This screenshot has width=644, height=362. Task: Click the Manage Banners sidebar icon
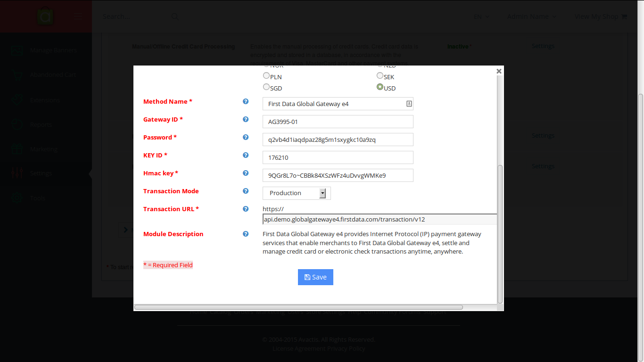pyautogui.click(x=17, y=50)
